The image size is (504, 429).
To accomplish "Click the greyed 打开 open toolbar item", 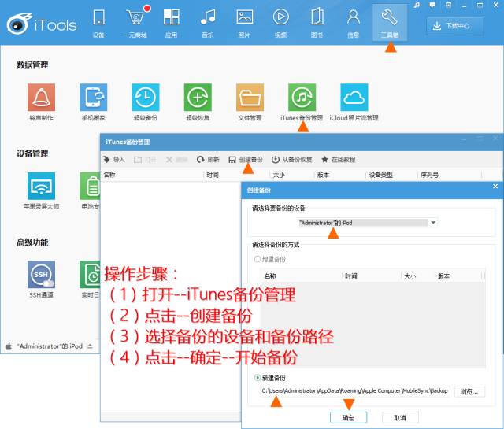I will 145,159.
